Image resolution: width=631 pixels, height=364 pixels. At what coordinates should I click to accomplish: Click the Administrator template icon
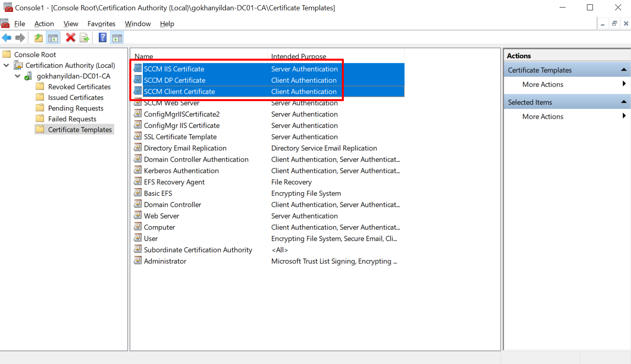coord(138,261)
